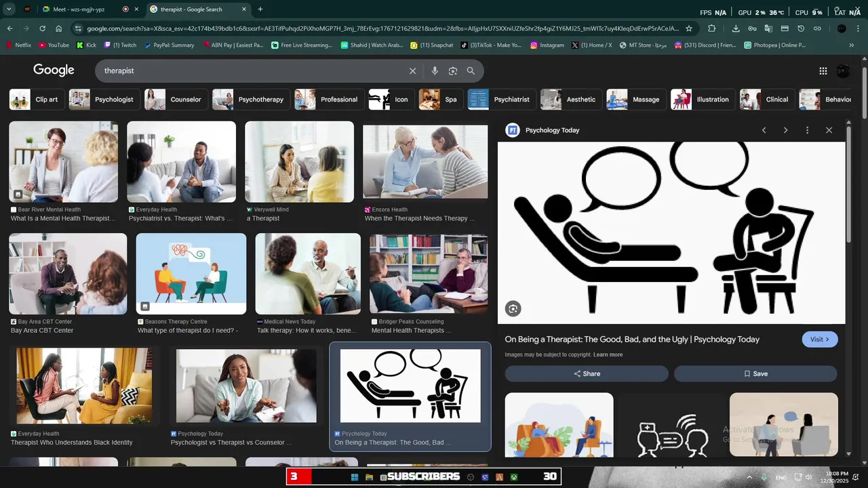Image resolution: width=868 pixels, height=488 pixels.
Task: Open a new browser tab
Action: click(260, 9)
